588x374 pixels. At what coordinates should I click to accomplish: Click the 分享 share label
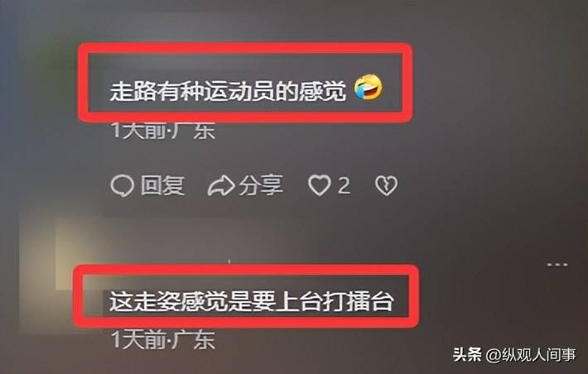(261, 185)
